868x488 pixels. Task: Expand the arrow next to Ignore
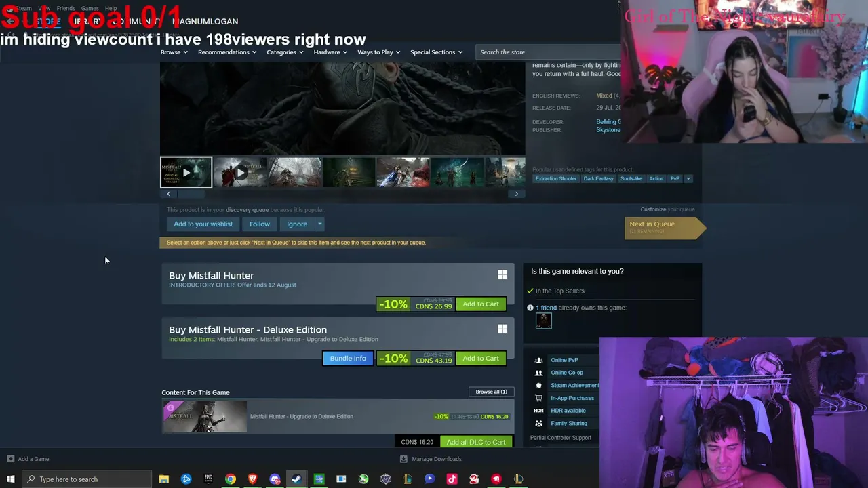pos(319,224)
